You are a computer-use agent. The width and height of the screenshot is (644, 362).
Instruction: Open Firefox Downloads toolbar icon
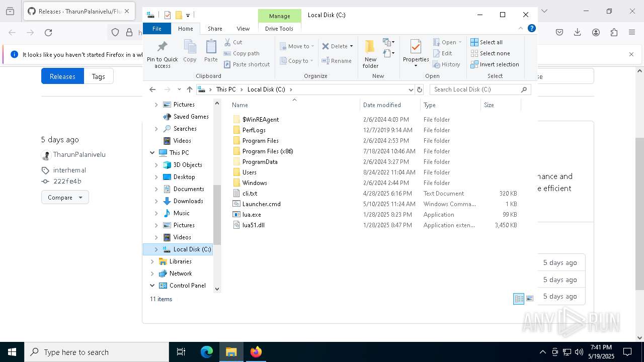pyautogui.click(x=578, y=33)
